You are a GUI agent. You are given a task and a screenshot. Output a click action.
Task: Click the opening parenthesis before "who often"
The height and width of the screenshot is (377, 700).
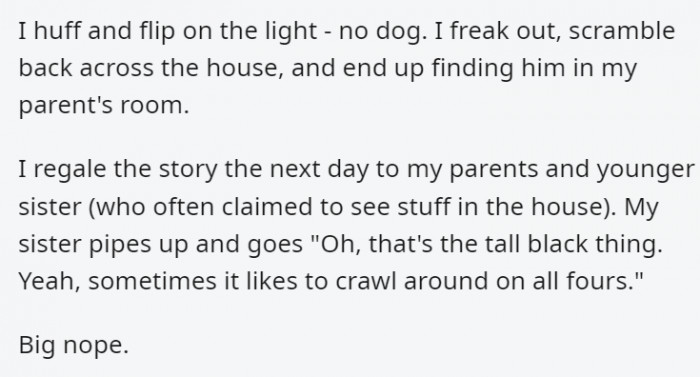point(92,207)
